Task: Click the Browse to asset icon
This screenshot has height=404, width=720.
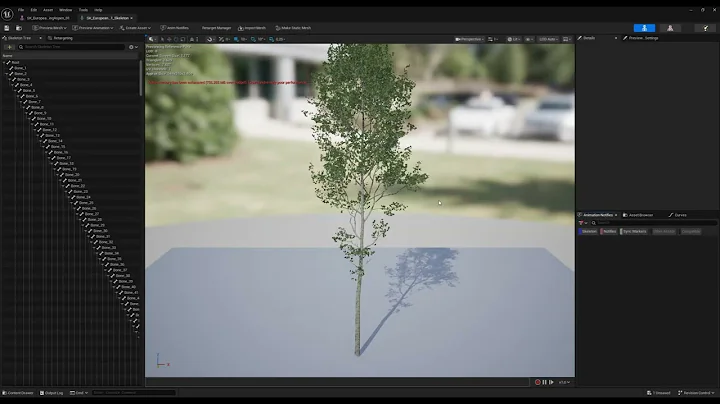Action: pyautogui.click(x=19, y=28)
